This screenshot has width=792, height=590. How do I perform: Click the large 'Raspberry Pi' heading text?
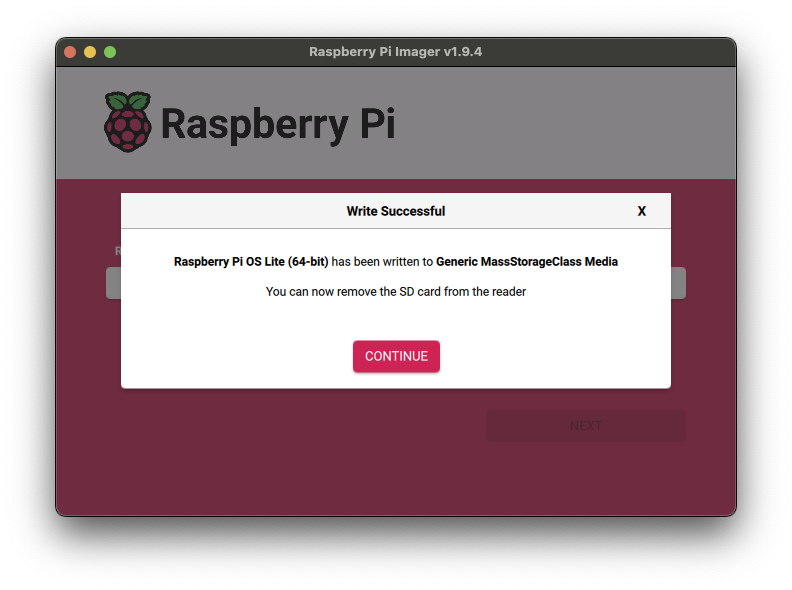(277, 124)
